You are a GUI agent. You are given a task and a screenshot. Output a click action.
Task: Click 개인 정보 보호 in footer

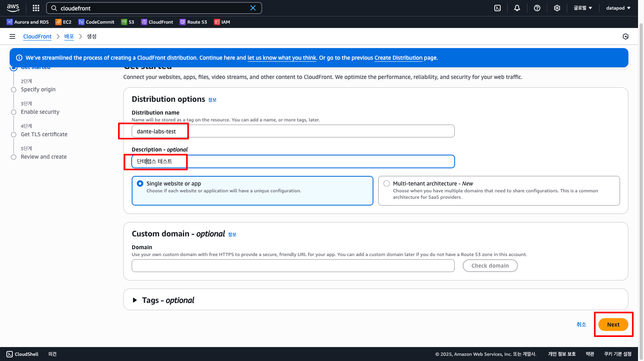pos(562,354)
